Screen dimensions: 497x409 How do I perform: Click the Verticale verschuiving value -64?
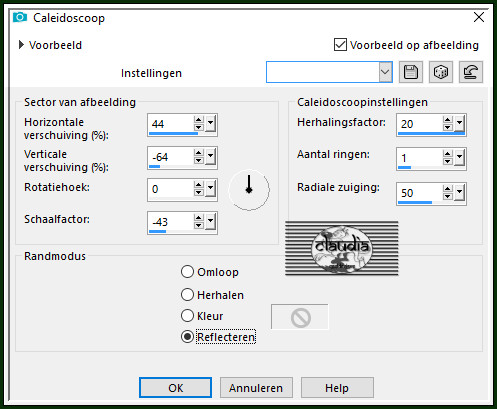(160, 156)
